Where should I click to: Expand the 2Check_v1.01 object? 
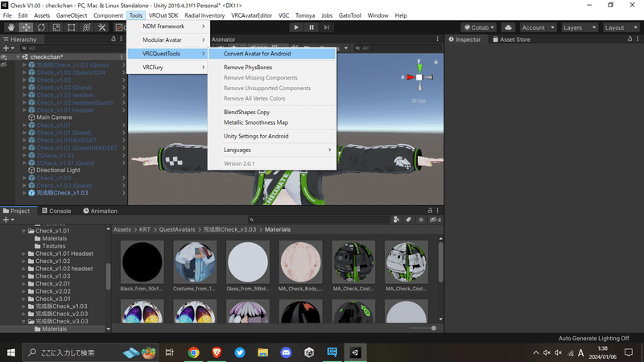coord(25,155)
